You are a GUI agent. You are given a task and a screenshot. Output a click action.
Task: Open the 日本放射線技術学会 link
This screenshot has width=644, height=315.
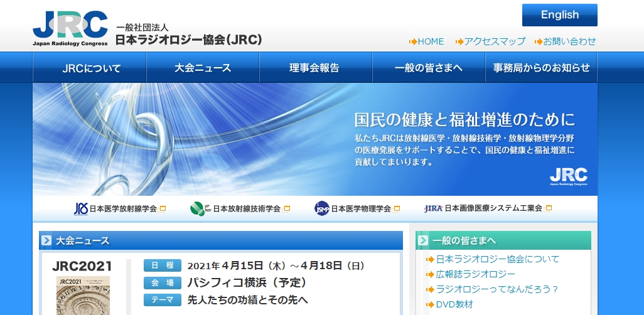pos(247,208)
